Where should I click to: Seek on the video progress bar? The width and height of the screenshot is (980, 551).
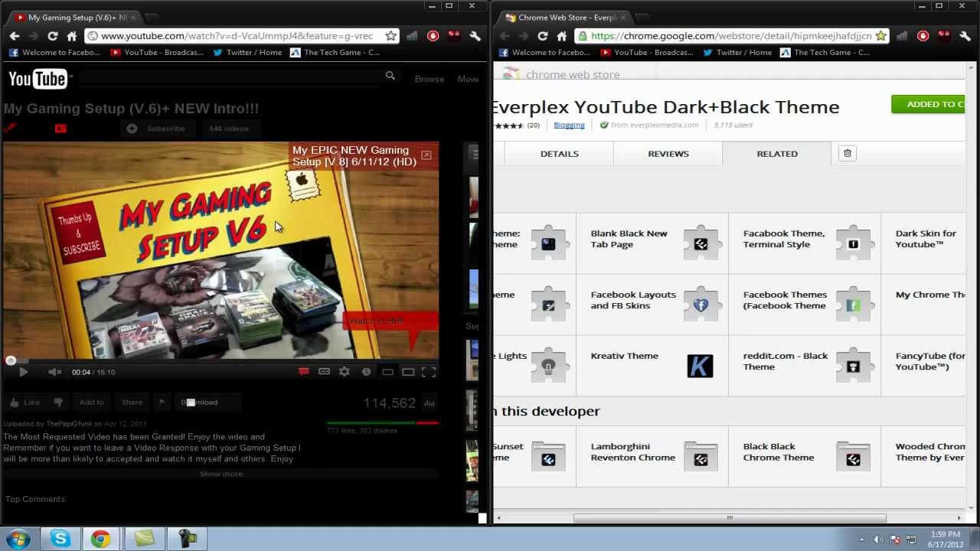[221, 360]
